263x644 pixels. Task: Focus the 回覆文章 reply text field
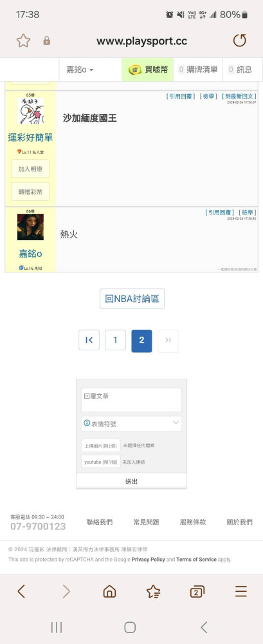point(131,400)
